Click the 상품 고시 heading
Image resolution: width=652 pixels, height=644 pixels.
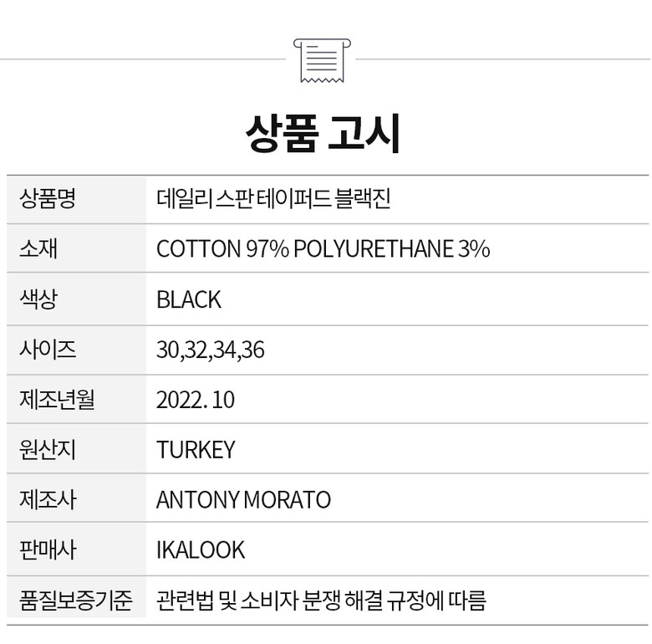pos(324,133)
